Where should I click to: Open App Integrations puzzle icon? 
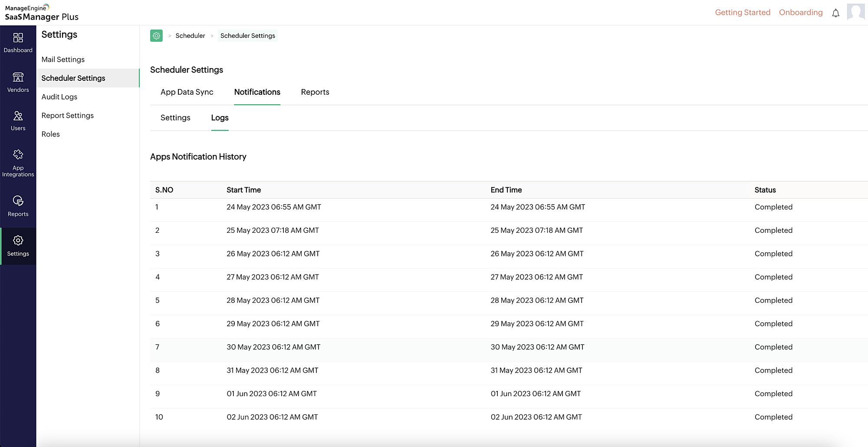point(18,155)
